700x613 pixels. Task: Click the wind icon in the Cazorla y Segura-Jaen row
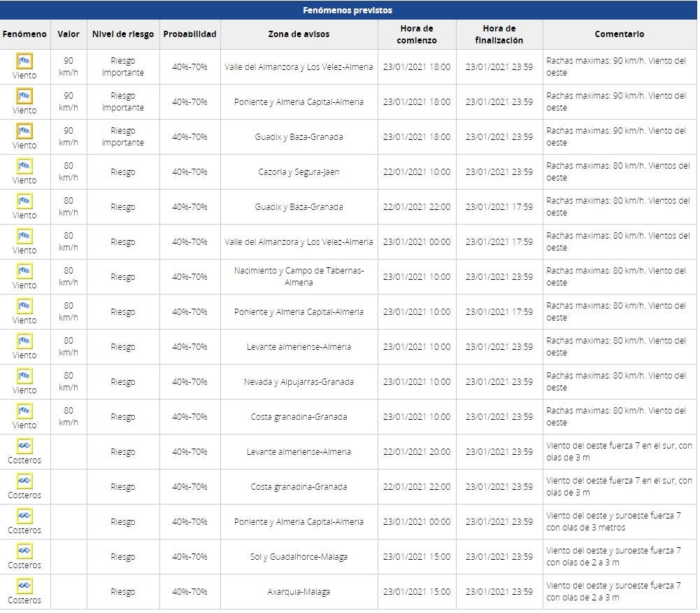coord(24,166)
